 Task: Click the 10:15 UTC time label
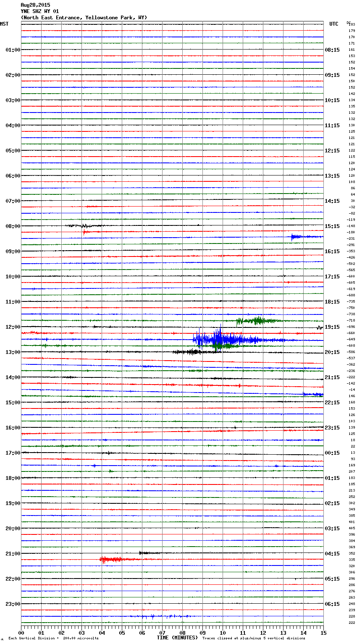point(332,100)
